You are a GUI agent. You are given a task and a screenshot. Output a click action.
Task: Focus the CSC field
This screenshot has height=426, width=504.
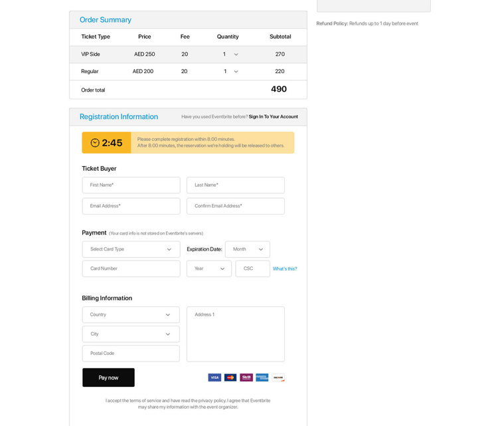(x=252, y=268)
